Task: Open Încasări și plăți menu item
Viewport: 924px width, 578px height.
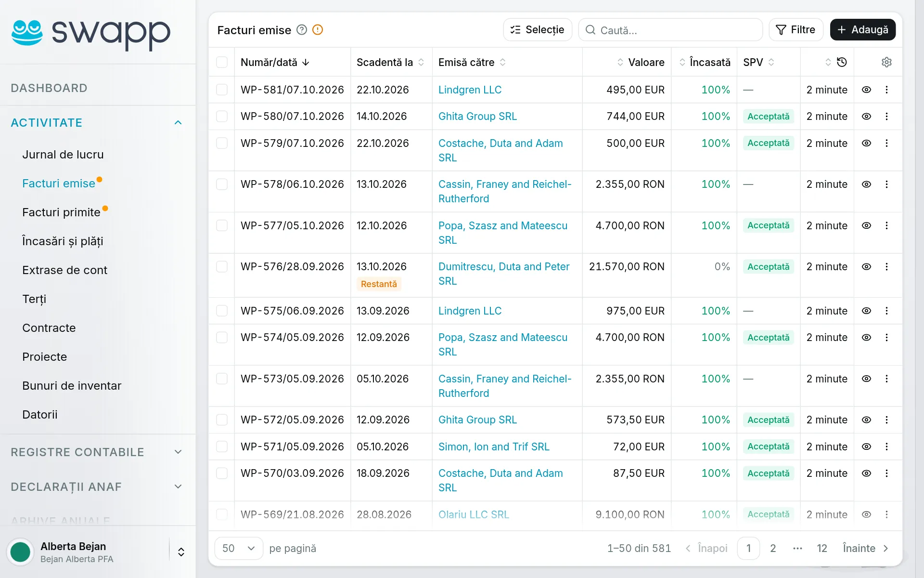Action: tap(63, 241)
